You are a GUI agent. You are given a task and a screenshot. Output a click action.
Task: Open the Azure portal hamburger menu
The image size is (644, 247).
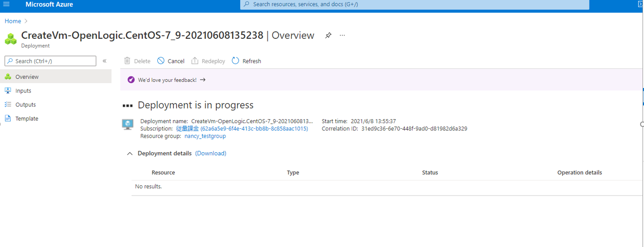6,4
